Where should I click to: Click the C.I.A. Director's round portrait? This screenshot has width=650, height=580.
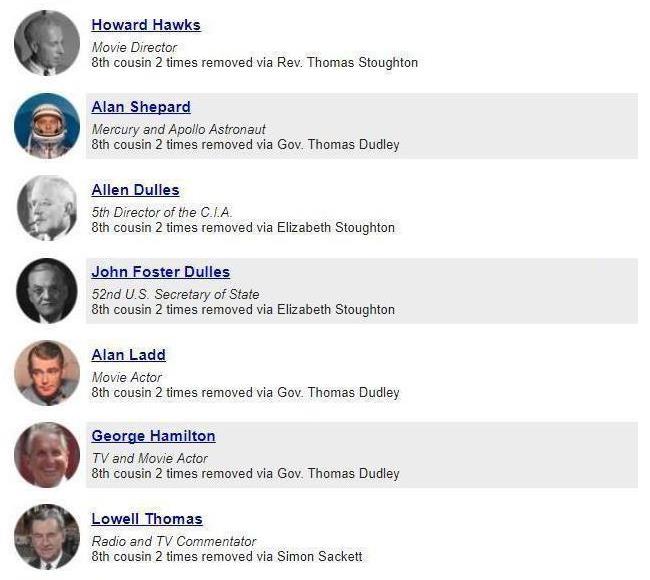click(47, 208)
